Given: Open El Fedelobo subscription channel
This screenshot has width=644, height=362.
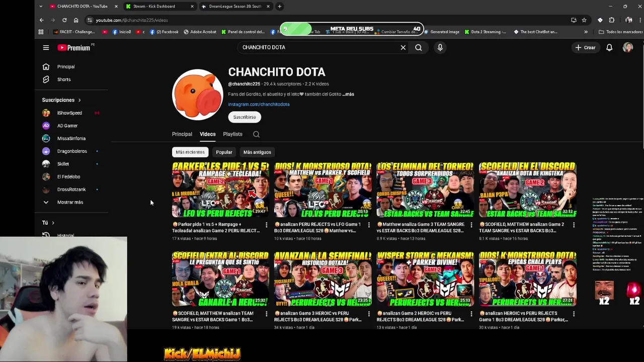Looking at the screenshot, I should coord(68,176).
